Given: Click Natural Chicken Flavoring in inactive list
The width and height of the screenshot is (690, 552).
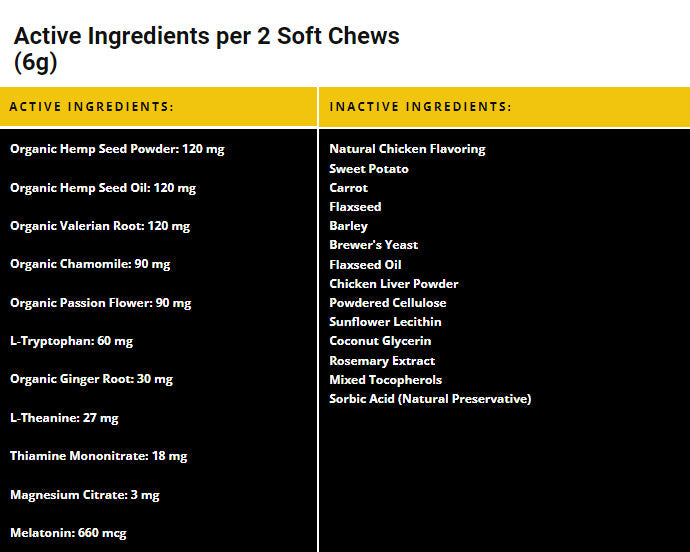Looking at the screenshot, I should 407,149.
